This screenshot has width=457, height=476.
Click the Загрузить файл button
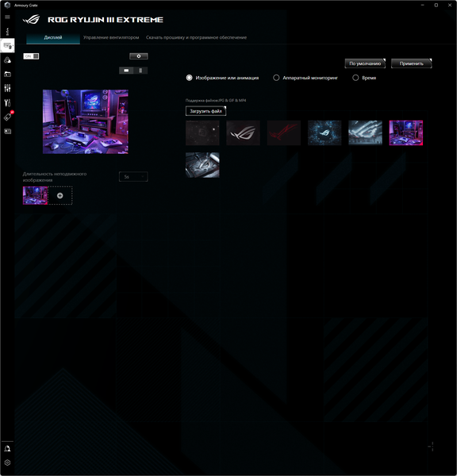tap(205, 111)
